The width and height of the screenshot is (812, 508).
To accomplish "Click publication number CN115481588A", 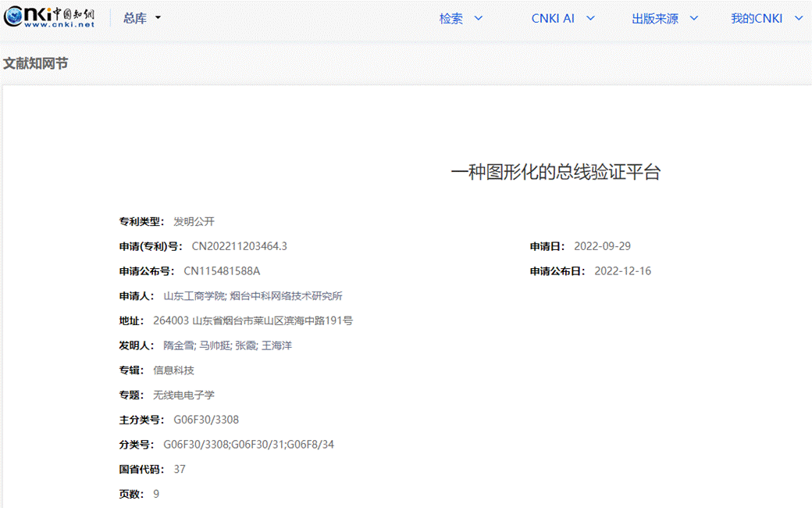I will coord(222,271).
